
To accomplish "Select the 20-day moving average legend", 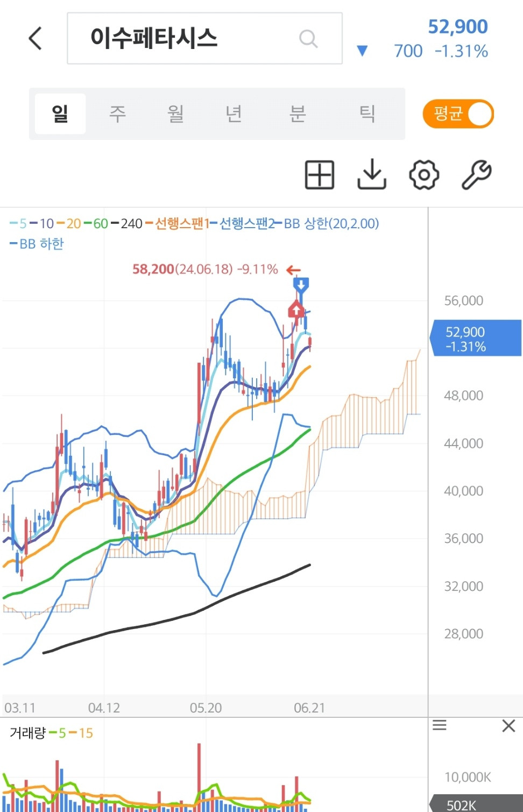I will 69,223.
